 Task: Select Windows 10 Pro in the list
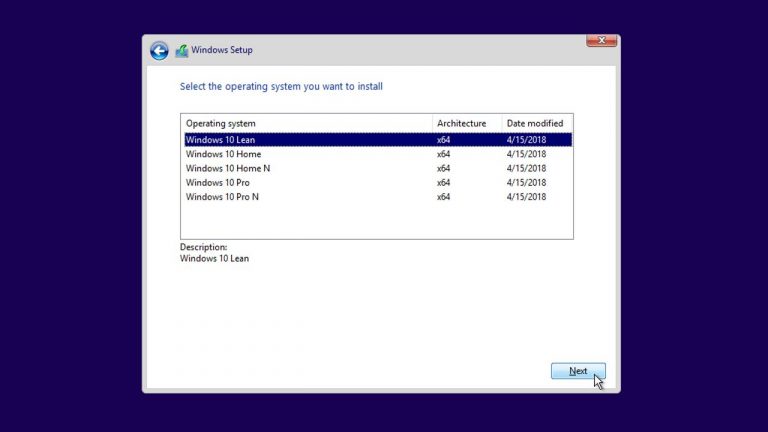pyautogui.click(x=378, y=182)
